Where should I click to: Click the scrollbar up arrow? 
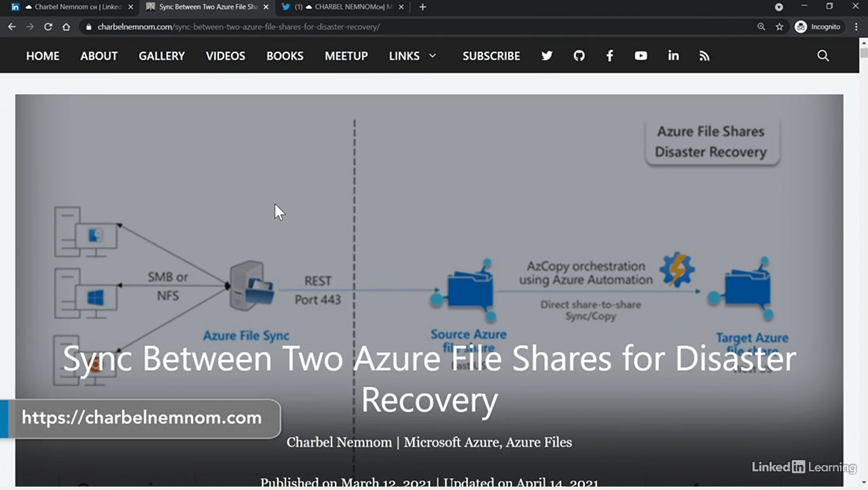863,42
